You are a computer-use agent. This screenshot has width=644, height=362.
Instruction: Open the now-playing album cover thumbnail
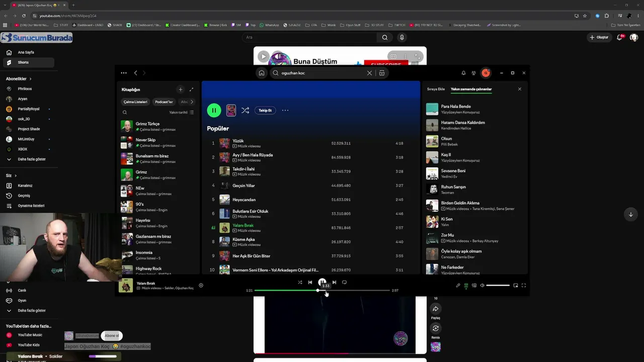tap(126, 286)
